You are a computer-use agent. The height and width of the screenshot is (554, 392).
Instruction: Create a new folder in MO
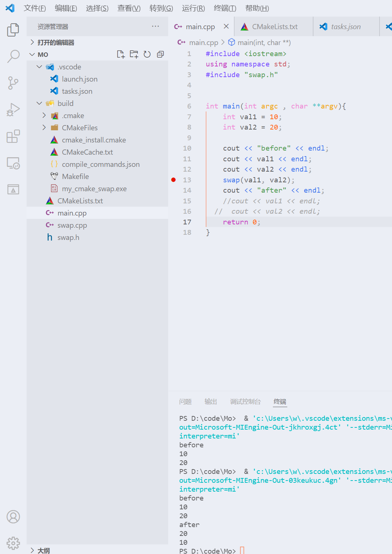pos(134,54)
